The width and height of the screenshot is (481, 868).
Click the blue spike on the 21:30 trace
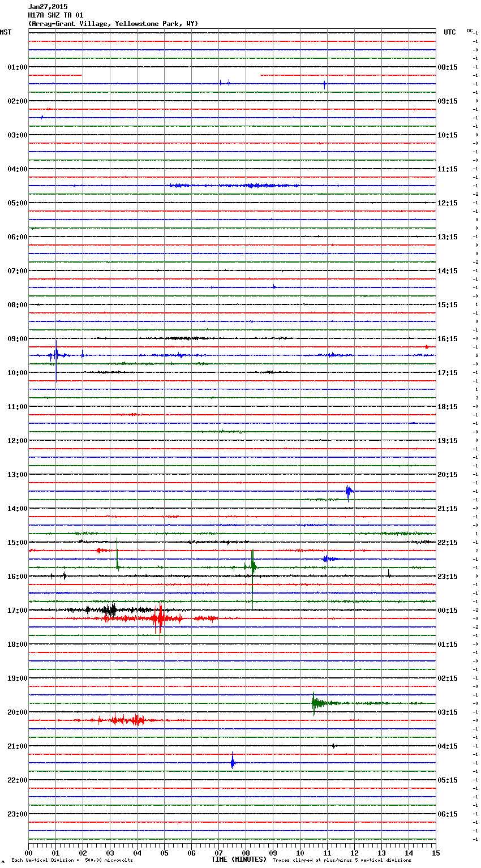pos(233,763)
